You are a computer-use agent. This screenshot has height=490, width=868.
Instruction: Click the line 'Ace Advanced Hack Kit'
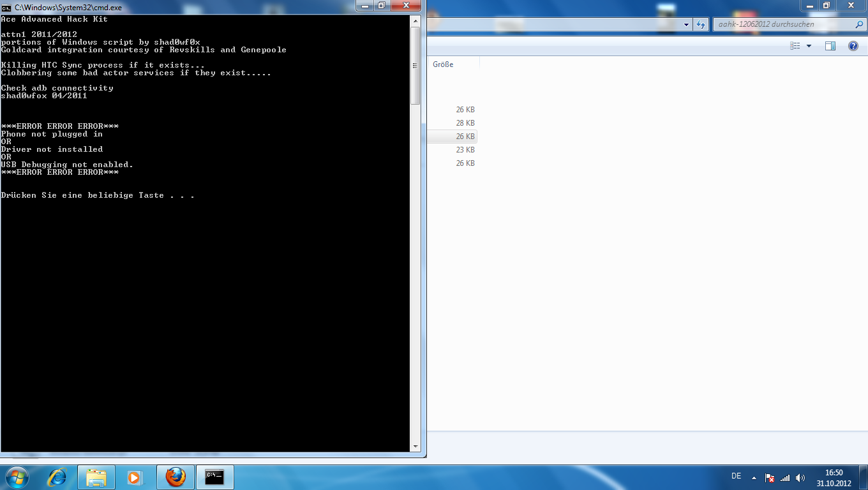click(54, 19)
